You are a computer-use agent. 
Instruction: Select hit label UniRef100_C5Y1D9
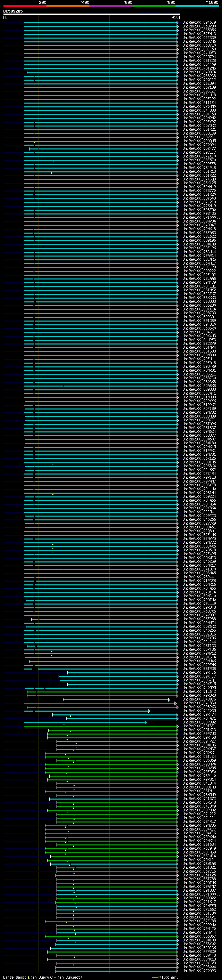click(x=199, y=88)
